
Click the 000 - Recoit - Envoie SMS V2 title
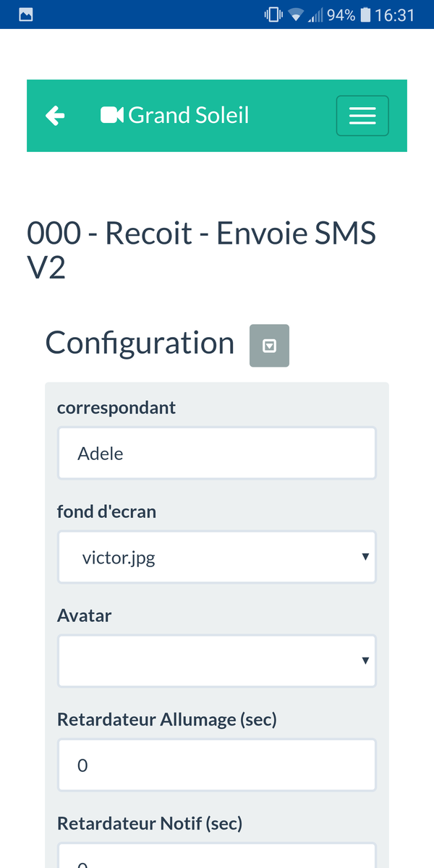coord(201,250)
